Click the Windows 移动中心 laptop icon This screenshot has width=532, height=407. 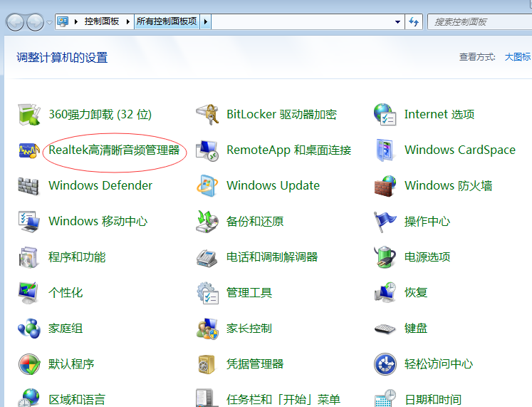click(29, 222)
